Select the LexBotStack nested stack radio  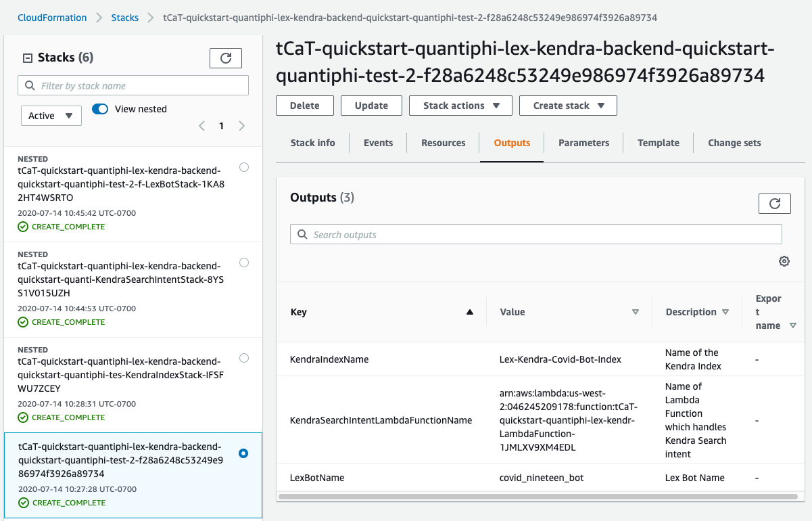pos(244,167)
